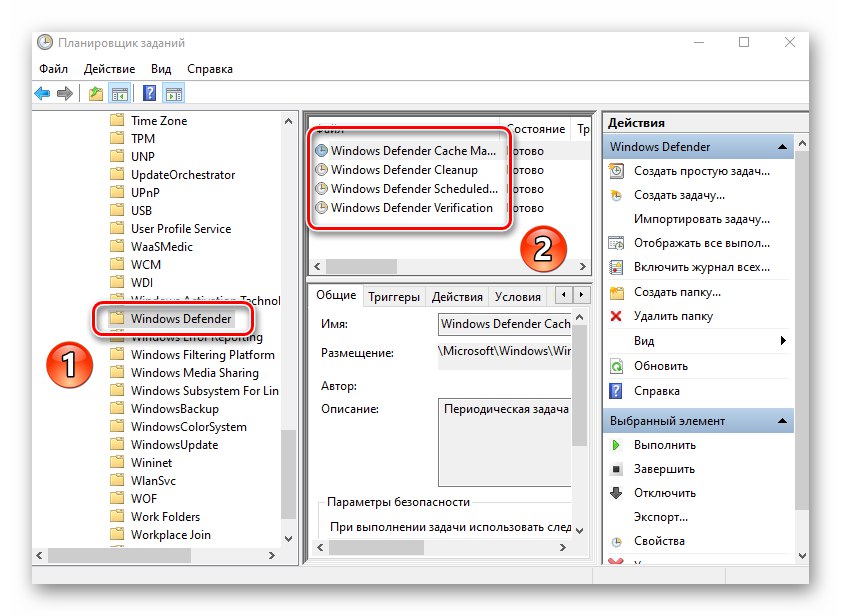Click the Windows Defender Cleanup task clock icon
Image resolution: width=841 pixels, height=616 pixels.
click(321, 170)
